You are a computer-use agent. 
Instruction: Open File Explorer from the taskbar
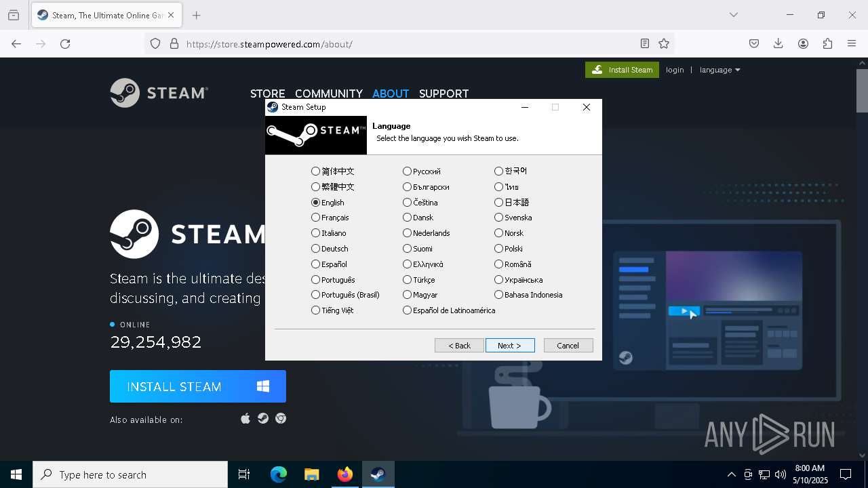click(312, 474)
